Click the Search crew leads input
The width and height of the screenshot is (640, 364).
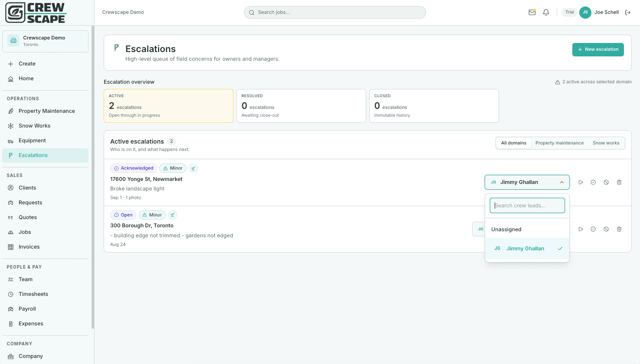[527, 206]
